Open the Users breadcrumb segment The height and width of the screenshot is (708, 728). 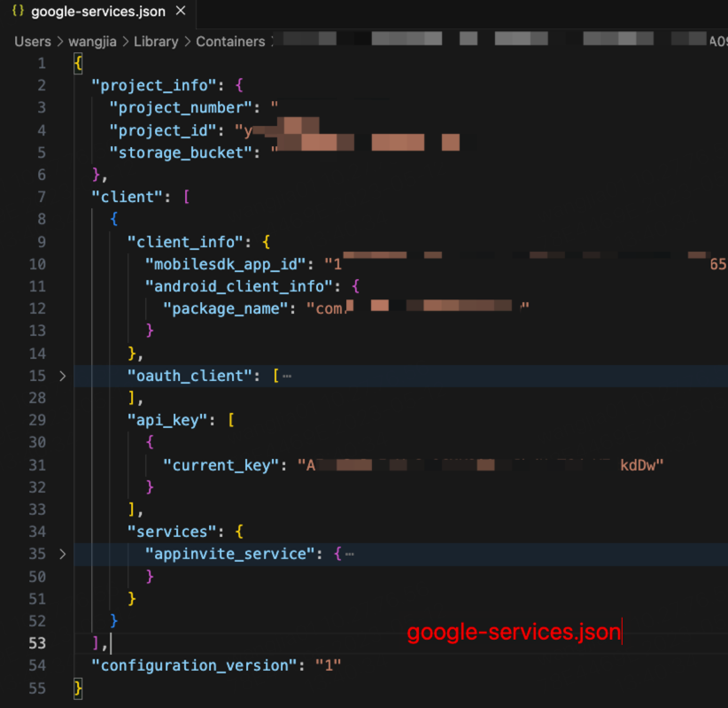[33, 42]
